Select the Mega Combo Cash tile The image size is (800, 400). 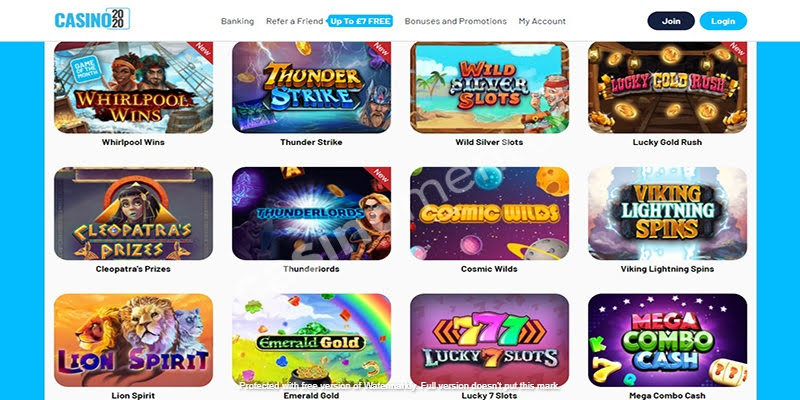tap(667, 340)
